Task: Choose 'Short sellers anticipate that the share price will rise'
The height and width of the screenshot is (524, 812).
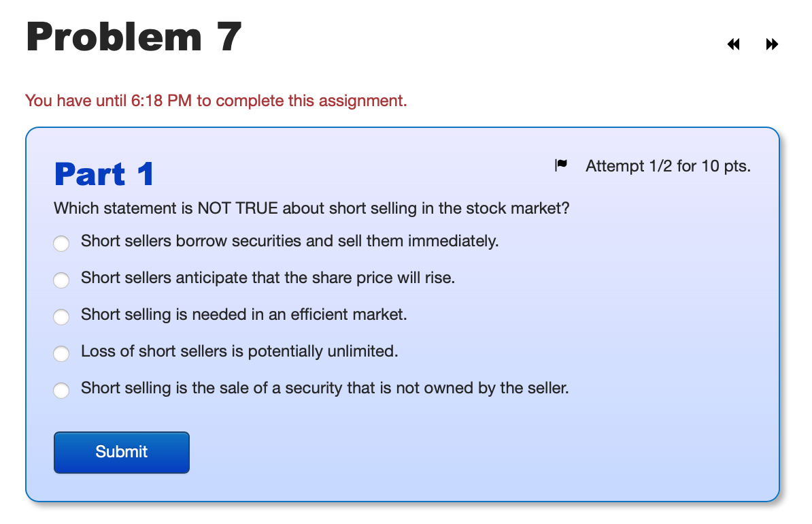Action: tap(61, 280)
